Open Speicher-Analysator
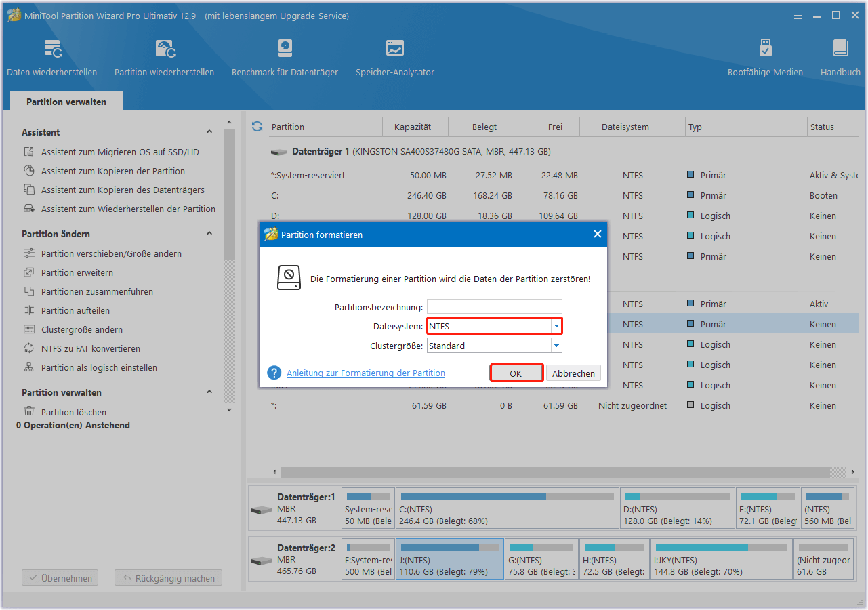868x610 pixels. point(395,58)
